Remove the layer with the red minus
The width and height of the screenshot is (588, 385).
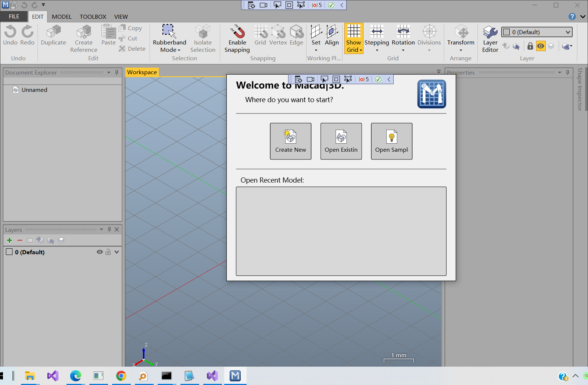coord(20,240)
